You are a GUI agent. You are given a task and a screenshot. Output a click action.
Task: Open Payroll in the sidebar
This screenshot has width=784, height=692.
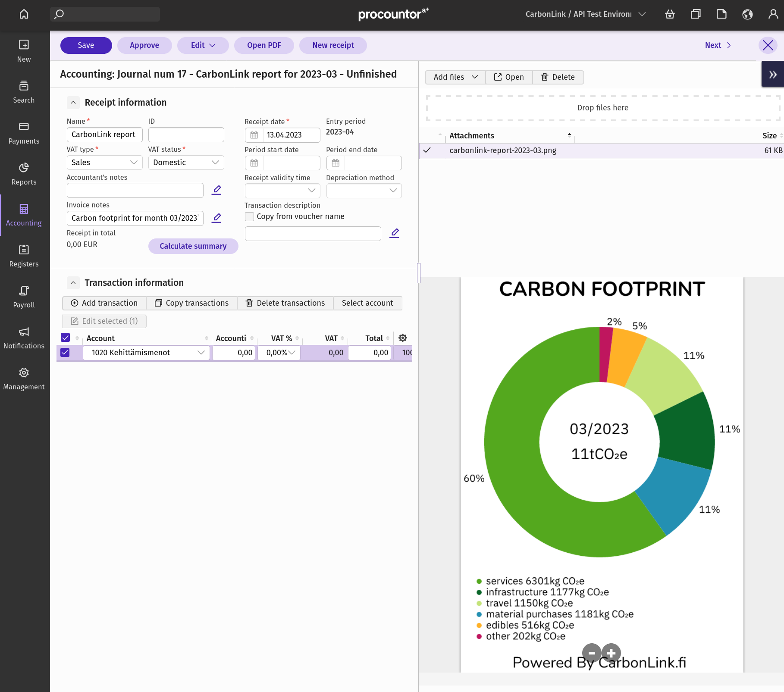click(x=24, y=297)
